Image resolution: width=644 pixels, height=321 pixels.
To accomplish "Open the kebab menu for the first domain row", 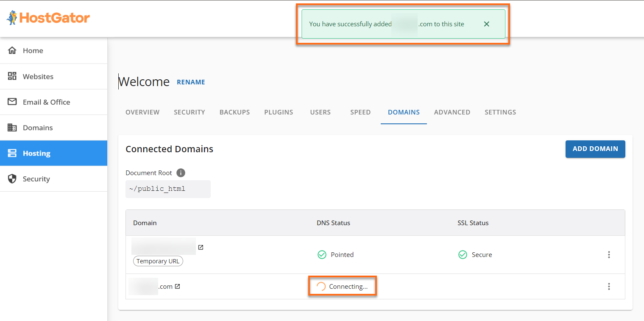I will click(x=609, y=254).
